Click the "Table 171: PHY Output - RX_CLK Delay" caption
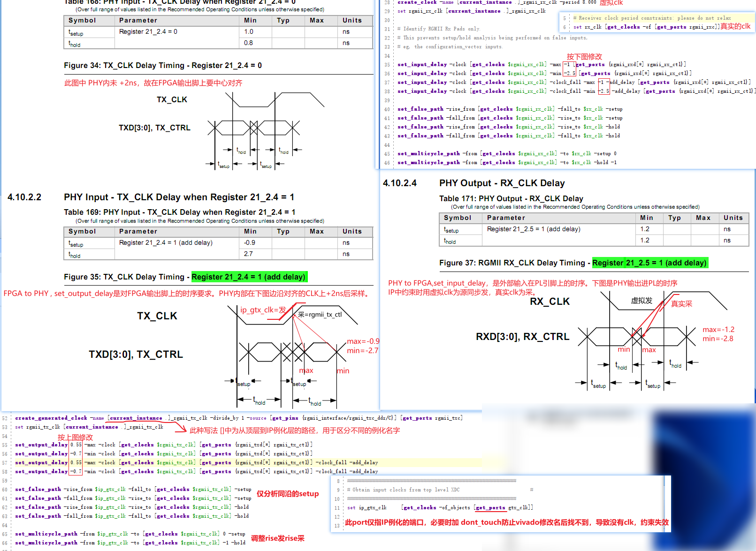The width and height of the screenshot is (756, 551). (511, 199)
